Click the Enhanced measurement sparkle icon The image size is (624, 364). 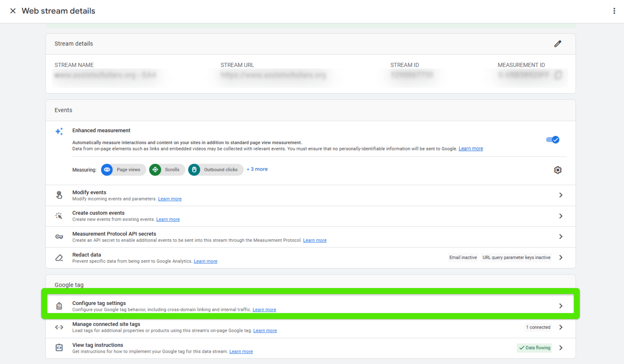click(x=59, y=131)
